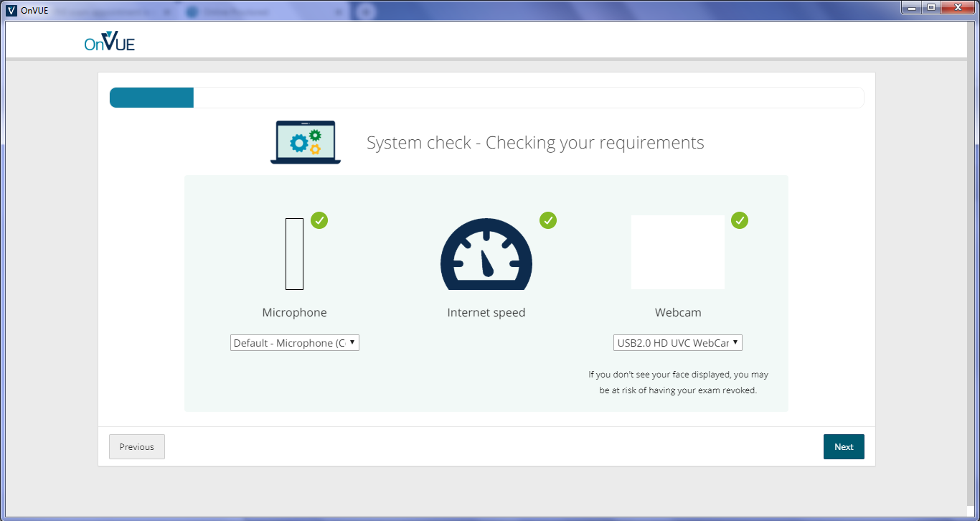Image resolution: width=980 pixels, height=521 pixels.
Task: Click the laptop with gears system check icon
Action: tap(305, 142)
